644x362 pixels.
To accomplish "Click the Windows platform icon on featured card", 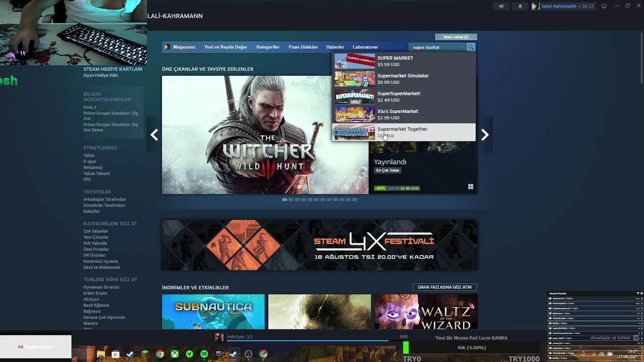I will (470, 187).
